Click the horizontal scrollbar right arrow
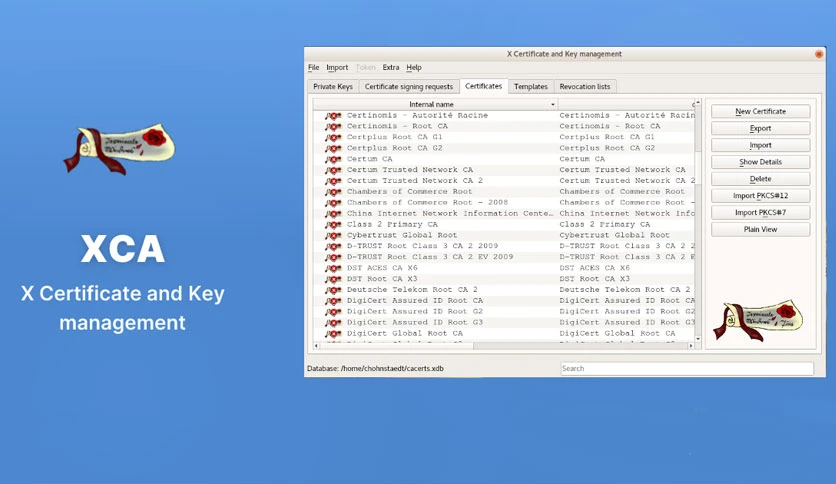This screenshot has width=836, height=484. [x=690, y=345]
